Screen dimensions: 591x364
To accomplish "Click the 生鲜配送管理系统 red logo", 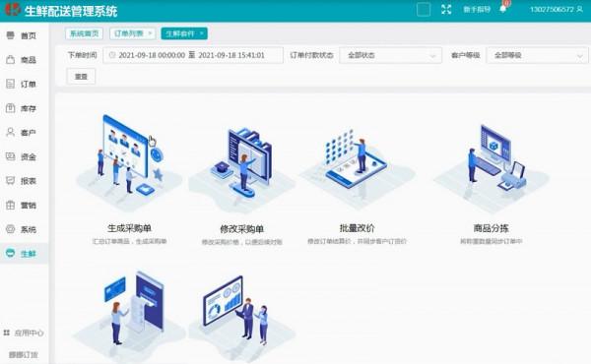I will click(x=13, y=9).
